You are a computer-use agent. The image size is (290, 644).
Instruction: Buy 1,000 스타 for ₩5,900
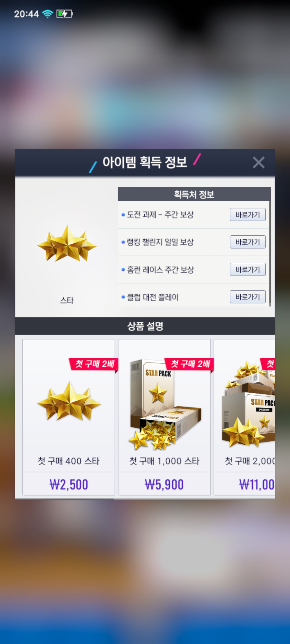(x=164, y=485)
